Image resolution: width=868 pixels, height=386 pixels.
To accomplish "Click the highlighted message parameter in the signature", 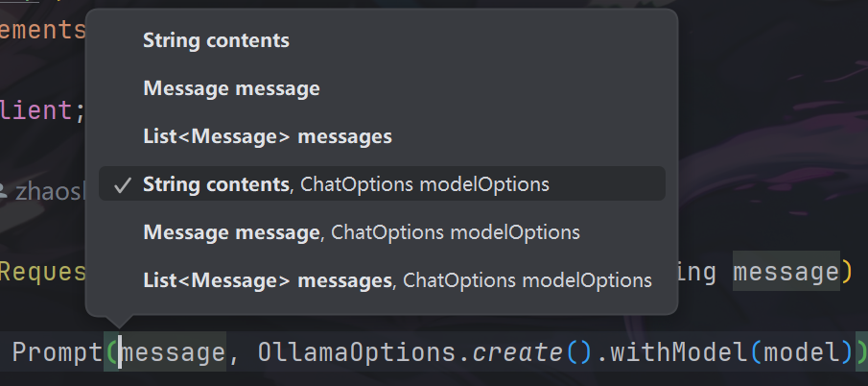I will pos(786,273).
